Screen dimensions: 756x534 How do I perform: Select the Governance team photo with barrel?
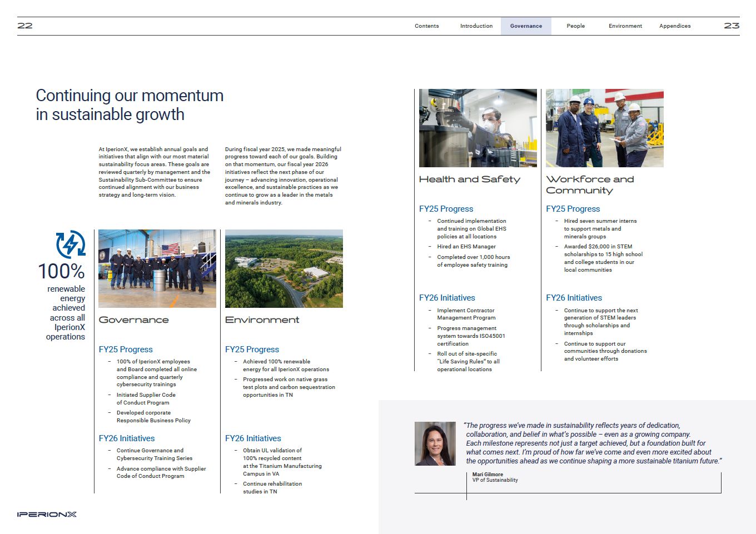157,268
